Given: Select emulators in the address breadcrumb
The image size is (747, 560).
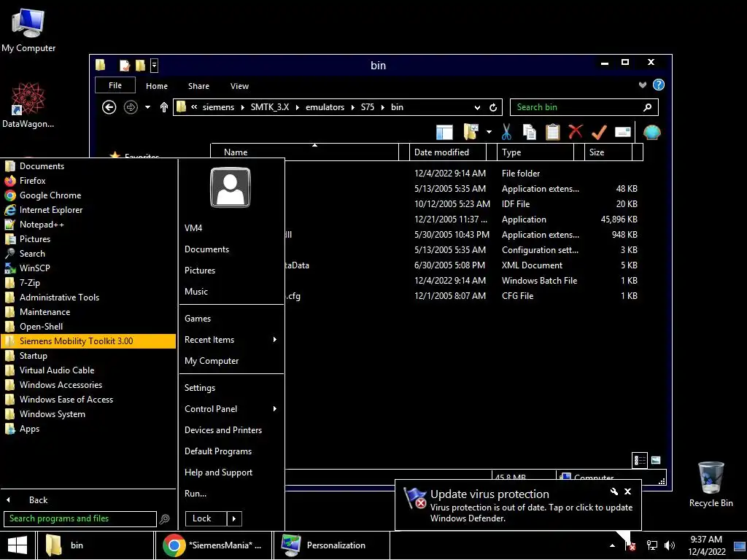Looking at the screenshot, I should pyautogui.click(x=325, y=107).
